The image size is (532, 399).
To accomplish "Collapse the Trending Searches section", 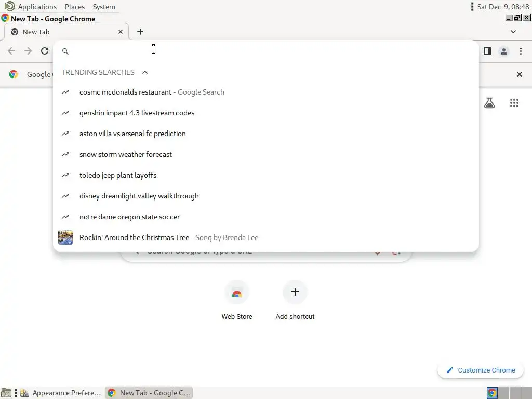I will click(145, 72).
